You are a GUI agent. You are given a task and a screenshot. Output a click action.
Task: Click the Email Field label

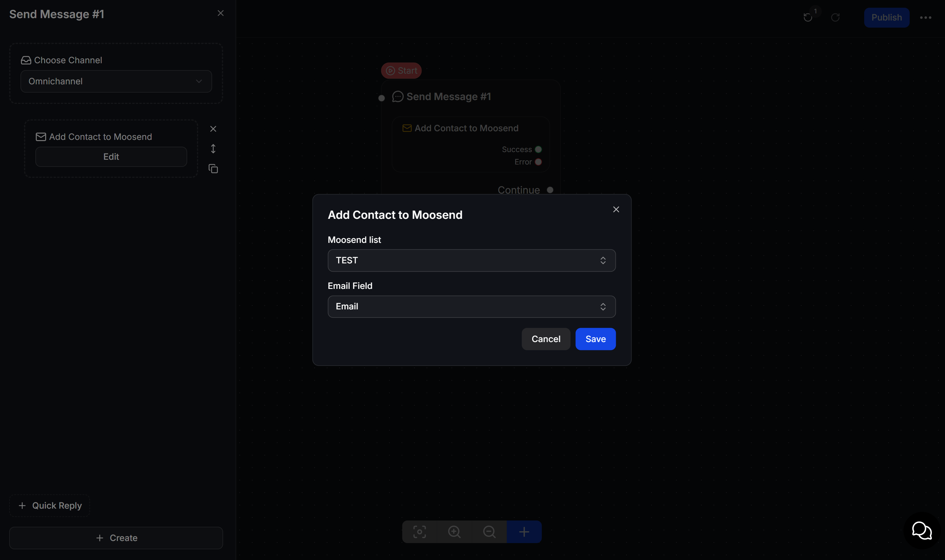350,286
